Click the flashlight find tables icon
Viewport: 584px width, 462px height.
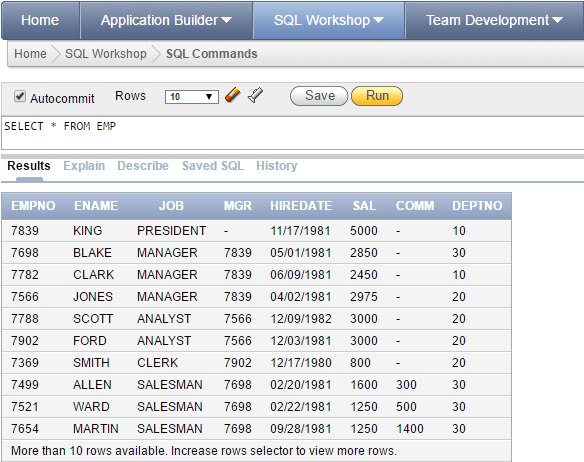point(256,95)
